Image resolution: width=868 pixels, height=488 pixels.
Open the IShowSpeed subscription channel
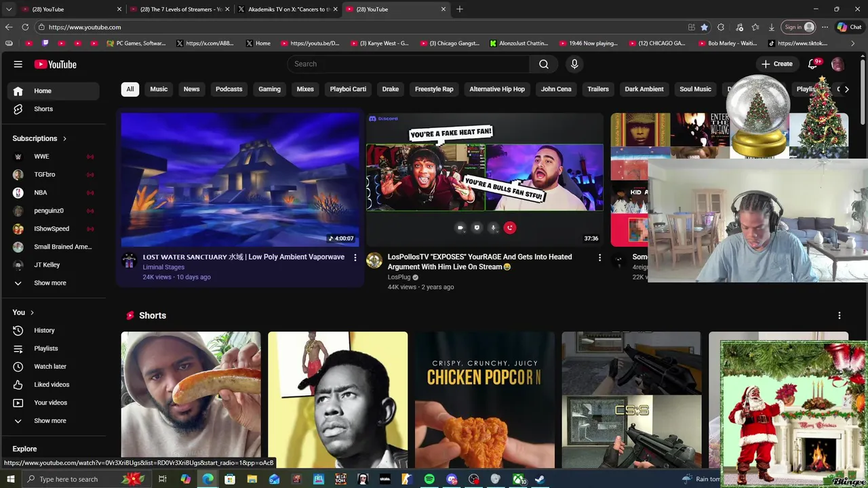pos(52,228)
